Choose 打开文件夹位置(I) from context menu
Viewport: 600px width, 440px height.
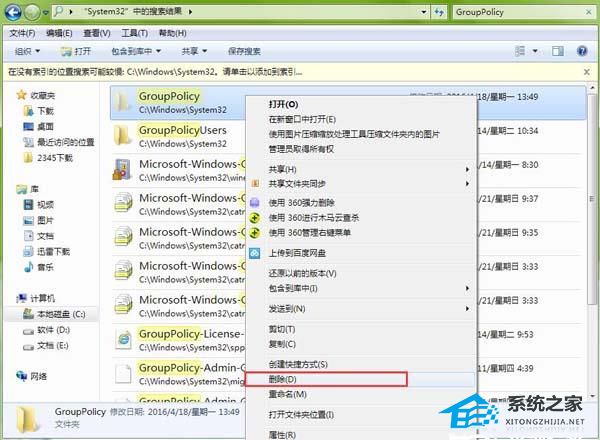pyautogui.click(x=301, y=415)
